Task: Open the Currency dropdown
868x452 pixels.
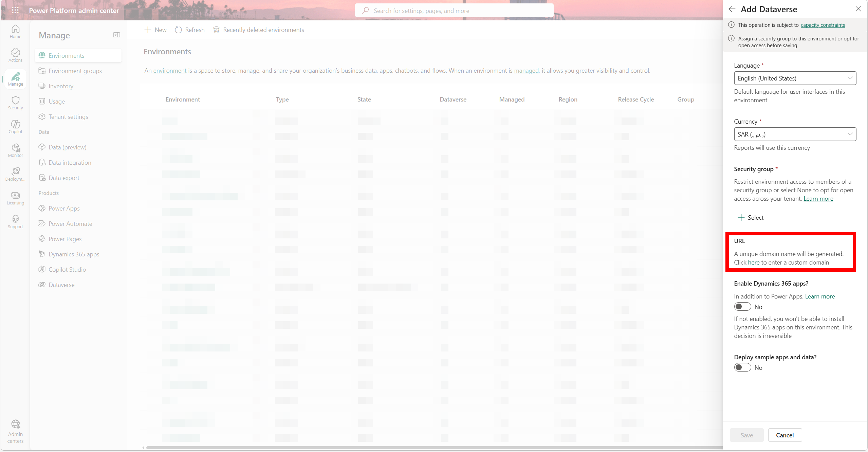Action: (795, 134)
